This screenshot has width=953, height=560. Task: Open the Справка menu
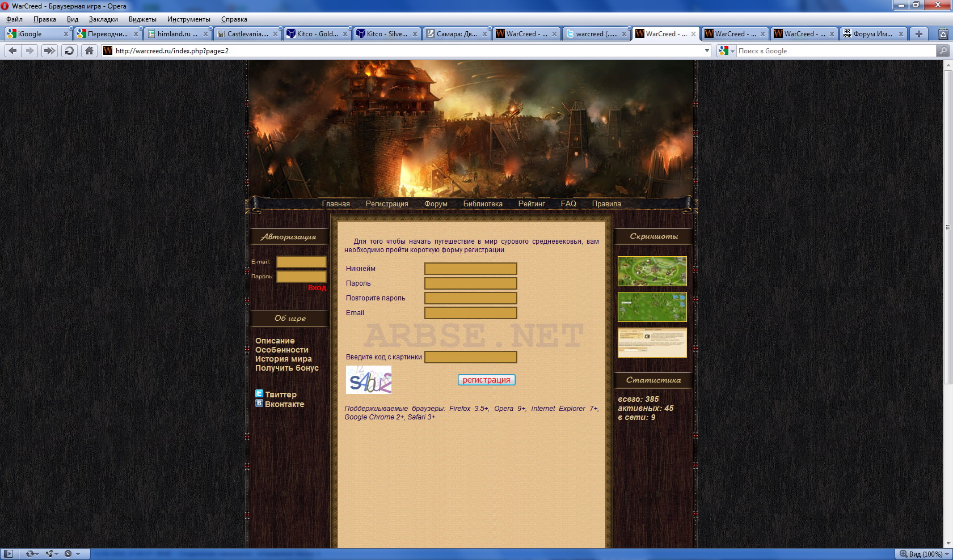[234, 19]
